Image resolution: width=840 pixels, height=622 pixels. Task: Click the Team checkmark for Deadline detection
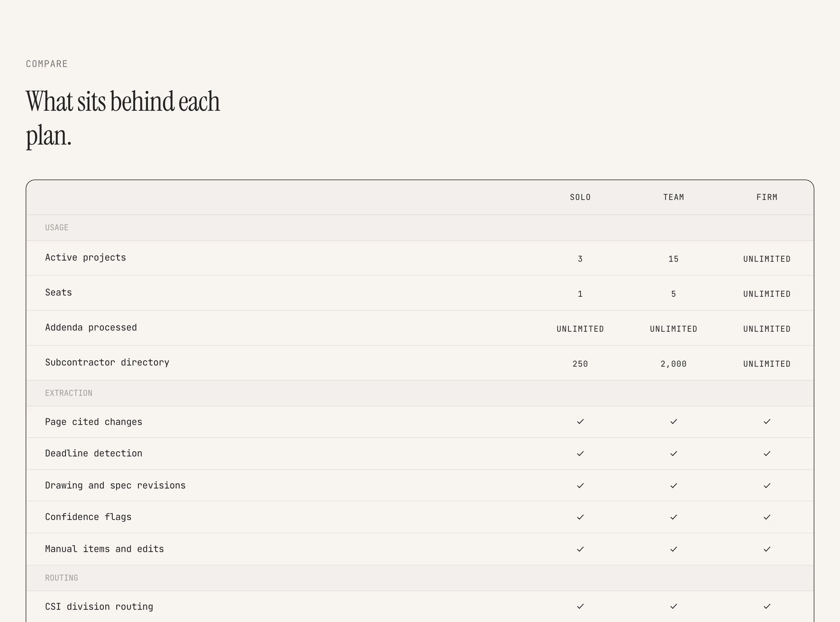(673, 453)
